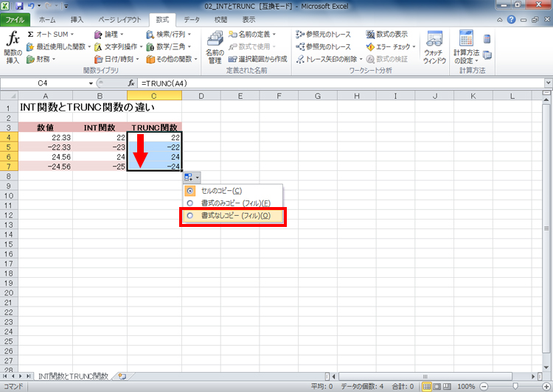Screen dimensions: 553x392
Task: Click the Excel Help question mark icon
Action: (511, 20)
